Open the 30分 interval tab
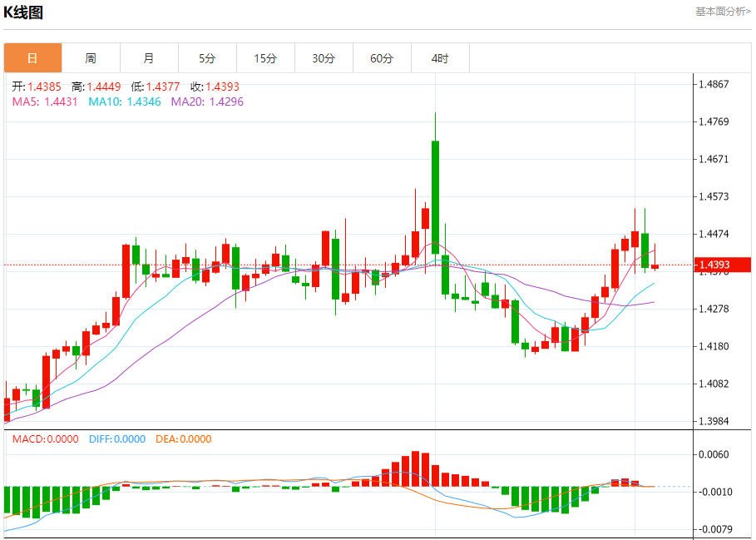 (324, 58)
